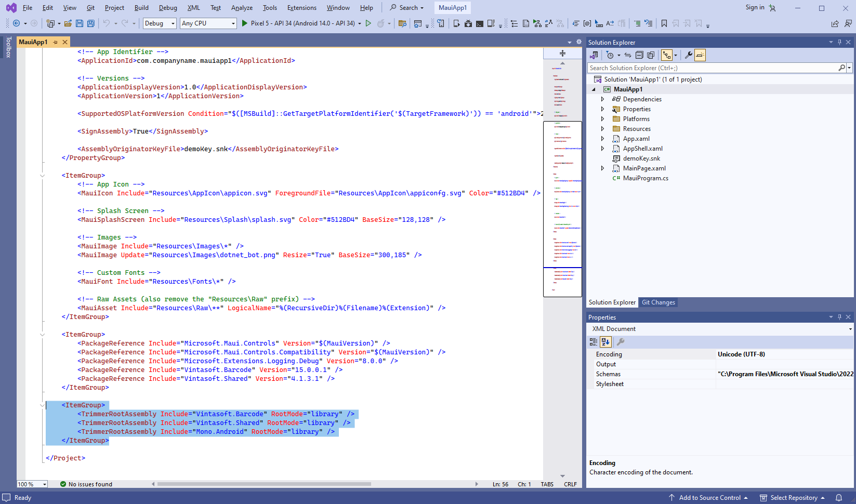Open editor settings gear above the scrollbar

(x=579, y=42)
